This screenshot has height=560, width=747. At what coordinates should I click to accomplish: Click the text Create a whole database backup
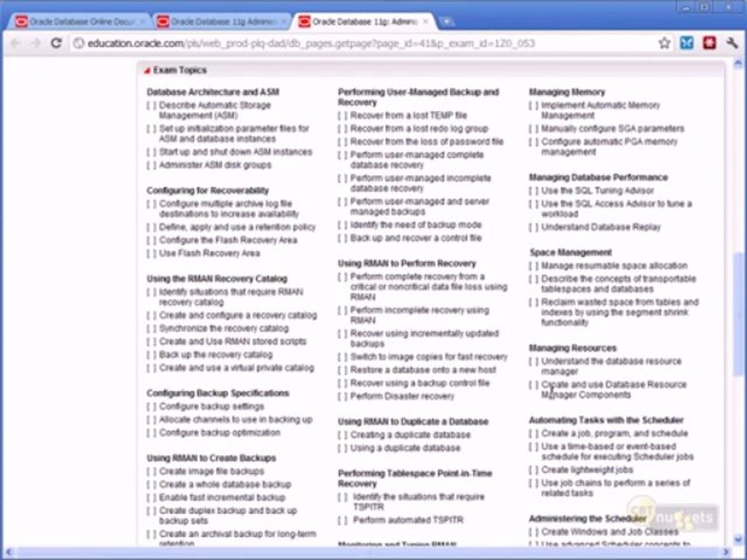(225, 485)
